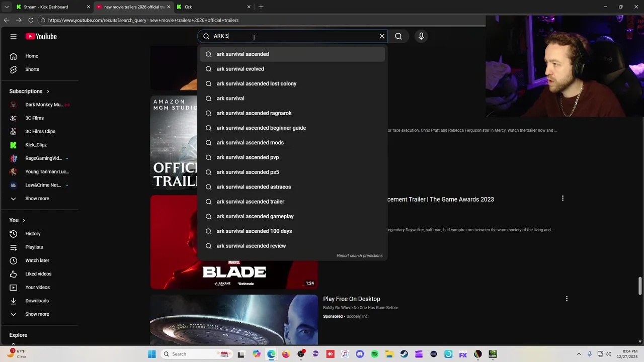Select suggestion 'ark survival ascended ragnarok'
The width and height of the screenshot is (644, 362).
tap(292, 113)
